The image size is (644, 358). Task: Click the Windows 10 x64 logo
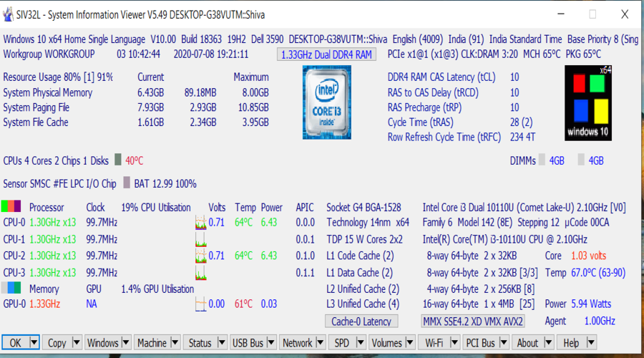tap(590, 102)
